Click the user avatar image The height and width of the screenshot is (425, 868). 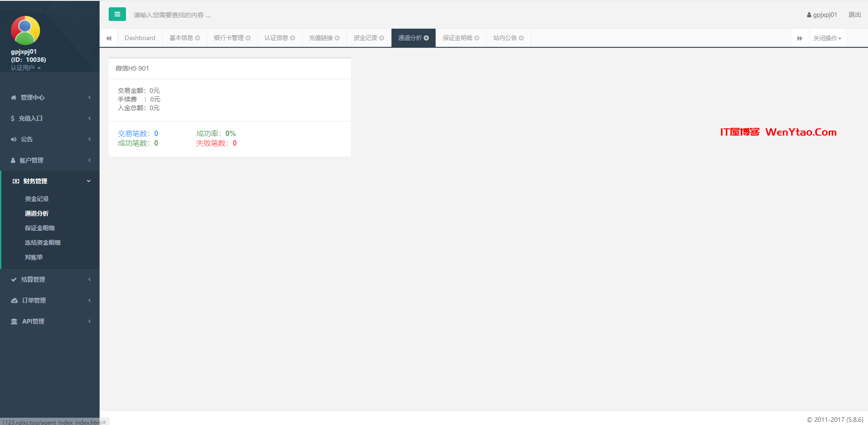click(x=25, y=30)
